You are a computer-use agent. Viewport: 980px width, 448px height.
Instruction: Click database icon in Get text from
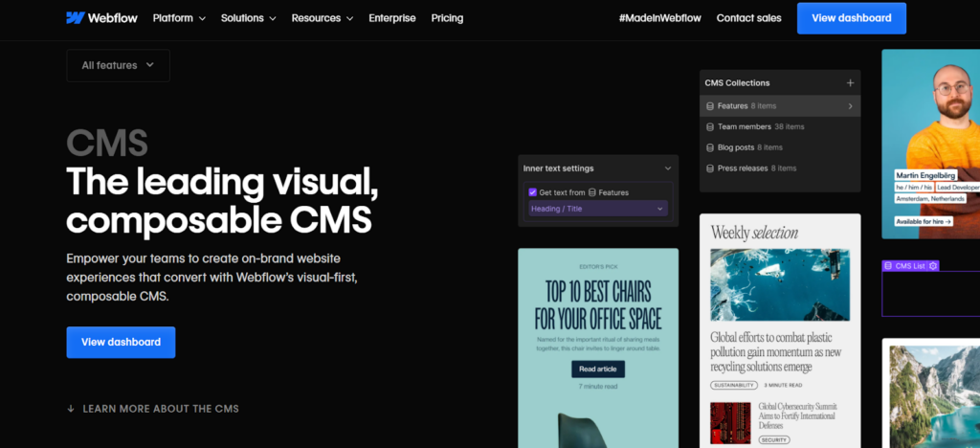click(591, 192)
